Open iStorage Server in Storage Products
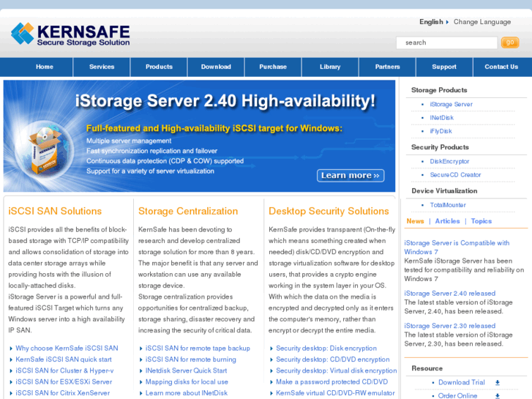Image resolution: width=532 pixels, height=399 pixels. coord(451,104)
